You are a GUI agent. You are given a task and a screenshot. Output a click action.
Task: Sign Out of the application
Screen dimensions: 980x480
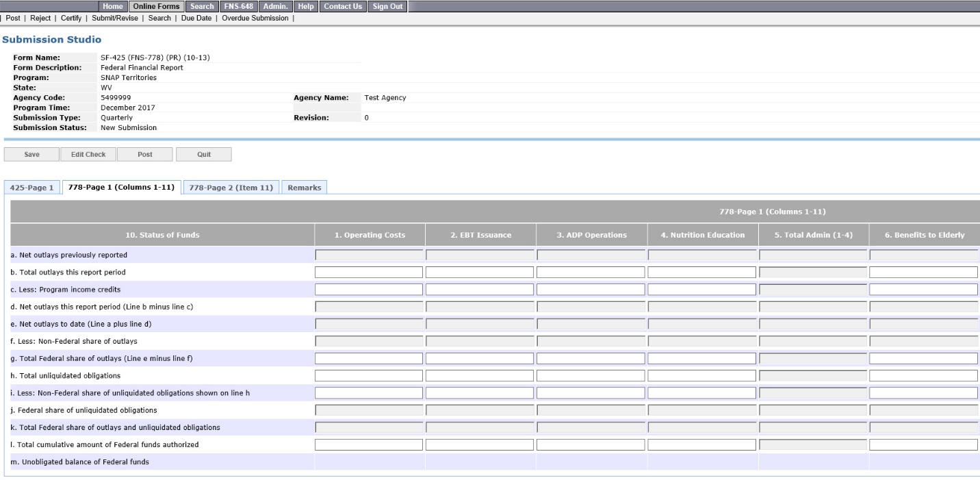(x=387, y=6)
